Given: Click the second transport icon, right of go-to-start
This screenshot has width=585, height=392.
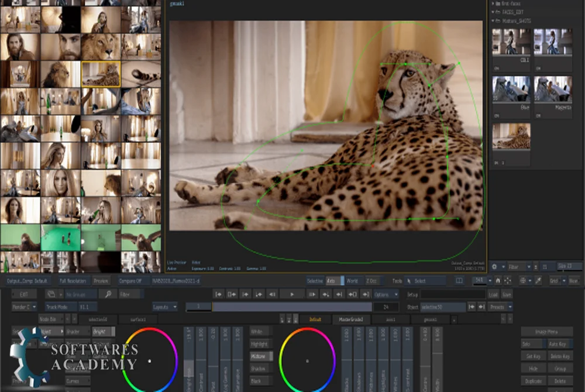Looking at the screenshot, I should 232,294.
